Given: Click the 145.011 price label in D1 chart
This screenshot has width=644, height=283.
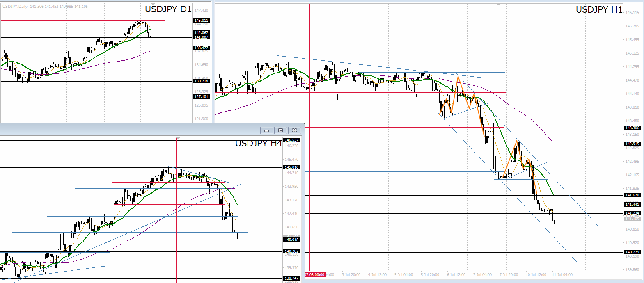Looking at the screenshot, I should (x=201, y=20).
